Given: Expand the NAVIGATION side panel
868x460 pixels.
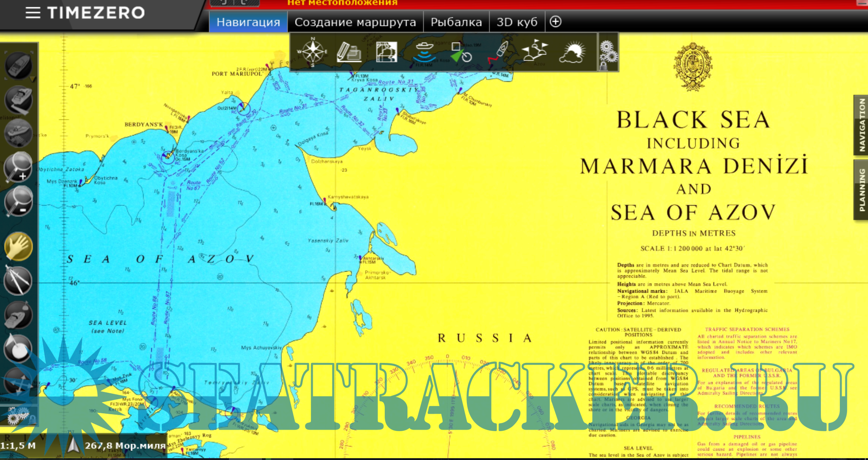Looking at the screenshot, I should click(861, 125).
